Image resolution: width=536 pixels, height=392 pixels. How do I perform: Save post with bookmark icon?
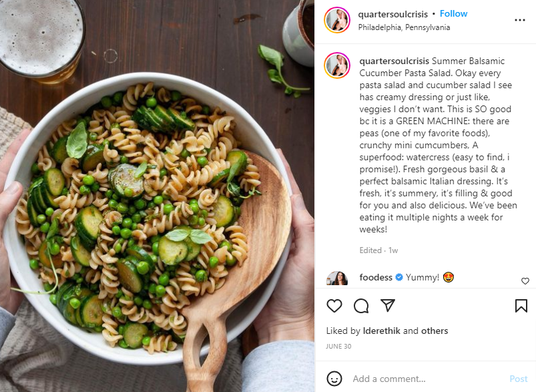tap(521, 306)
